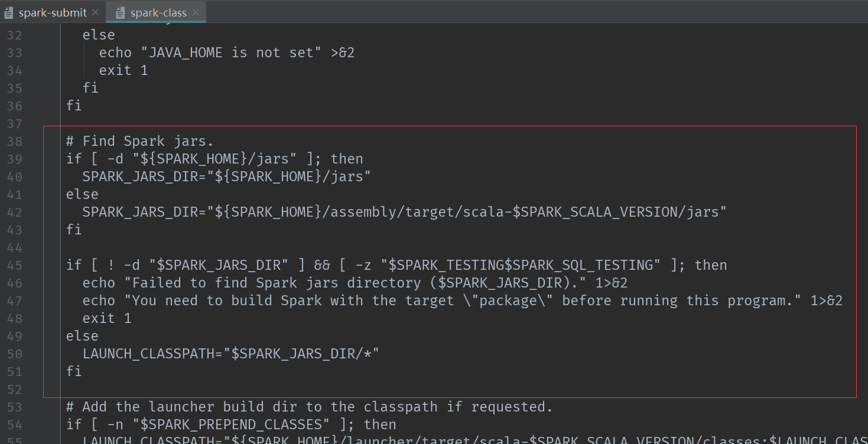Close the spark-class tab
Image resolution: width=868 pixels, height=444 pixels.
click(x=196, y=12)
